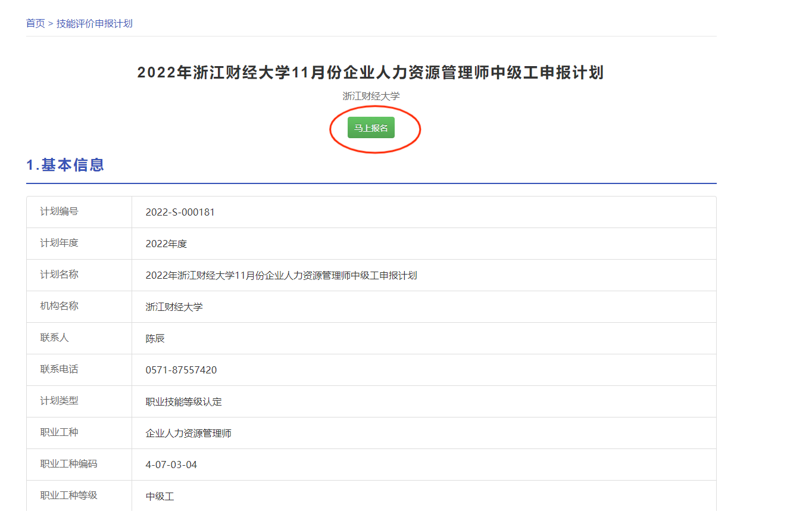This screenshot has height=511, width=812.
Task: Select the contact name 陈辰
Action: tap(155, 338)
